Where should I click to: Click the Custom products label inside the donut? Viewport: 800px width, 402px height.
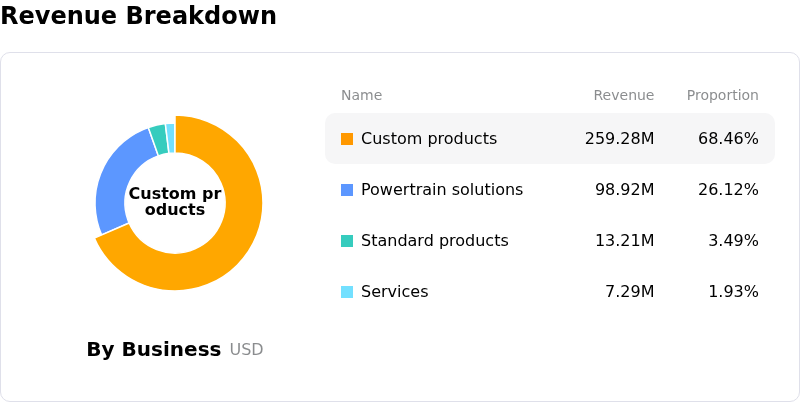point(175,202)
